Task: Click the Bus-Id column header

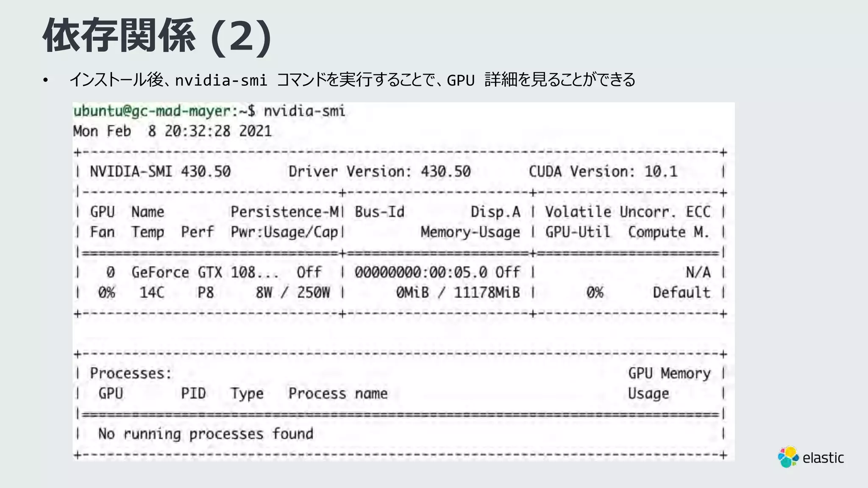Action: coord(380,212)
